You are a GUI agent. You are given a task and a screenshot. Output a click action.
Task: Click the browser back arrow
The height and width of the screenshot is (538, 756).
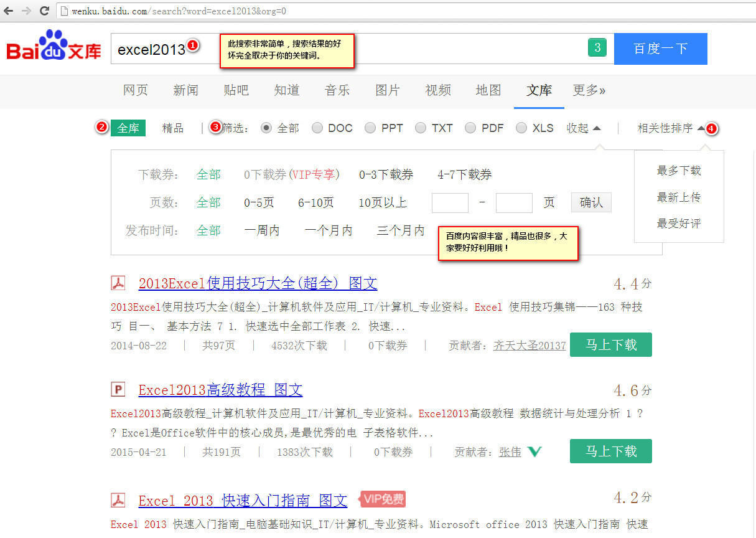coord(9,11)
